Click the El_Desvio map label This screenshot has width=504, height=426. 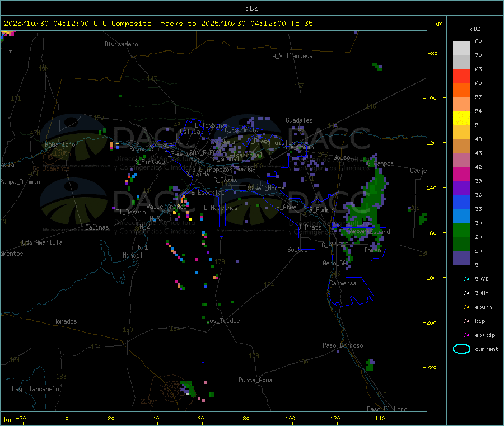(x=130, y=212)
